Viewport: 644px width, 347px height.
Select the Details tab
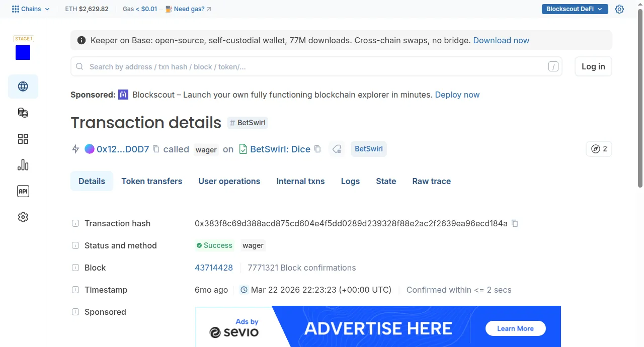pyautogui.click(x=92, y=181)
